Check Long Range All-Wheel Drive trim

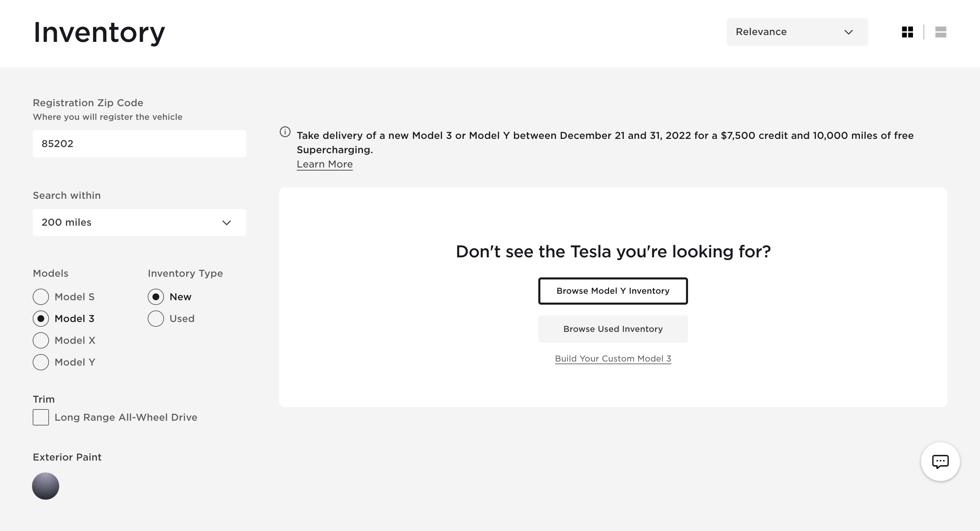tap(41, 417)
